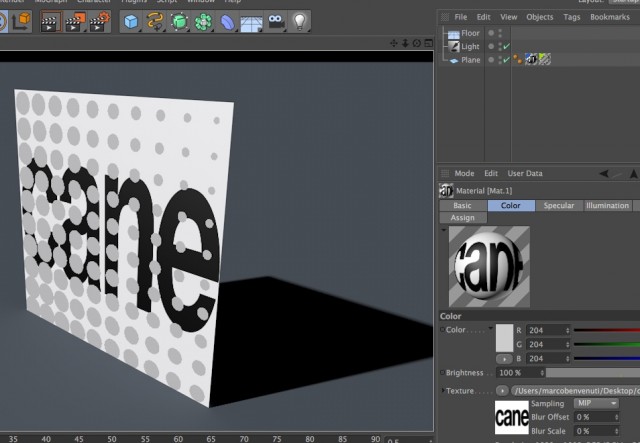The image size is (640, 443).
Task: Expand the Texture disclosure triangle
Action: [443, 391]
